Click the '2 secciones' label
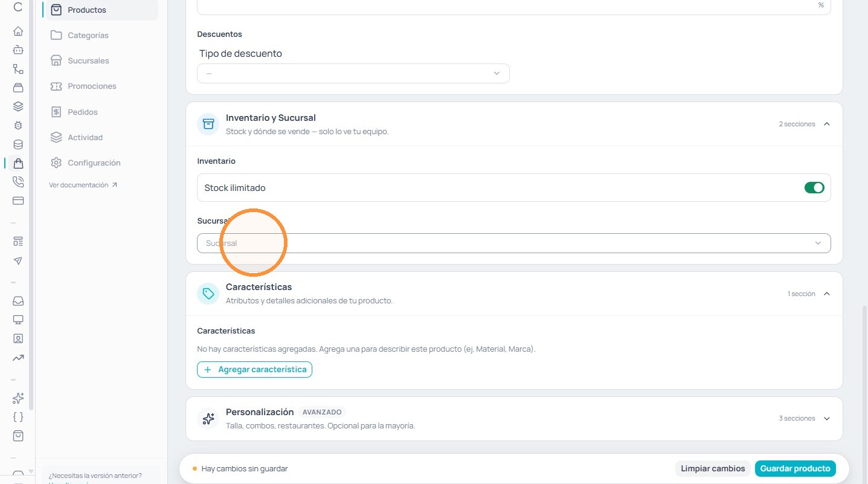Viewport: 868px width, 484px height. [x=797, y=124]
